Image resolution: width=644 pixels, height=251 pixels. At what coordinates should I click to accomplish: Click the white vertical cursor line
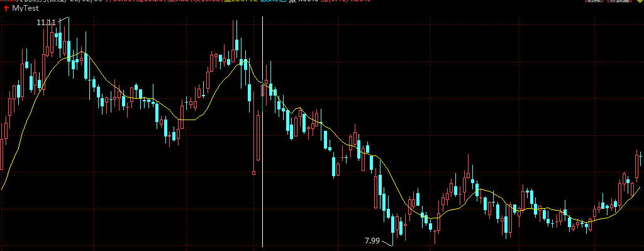click(x=262, y=131)
